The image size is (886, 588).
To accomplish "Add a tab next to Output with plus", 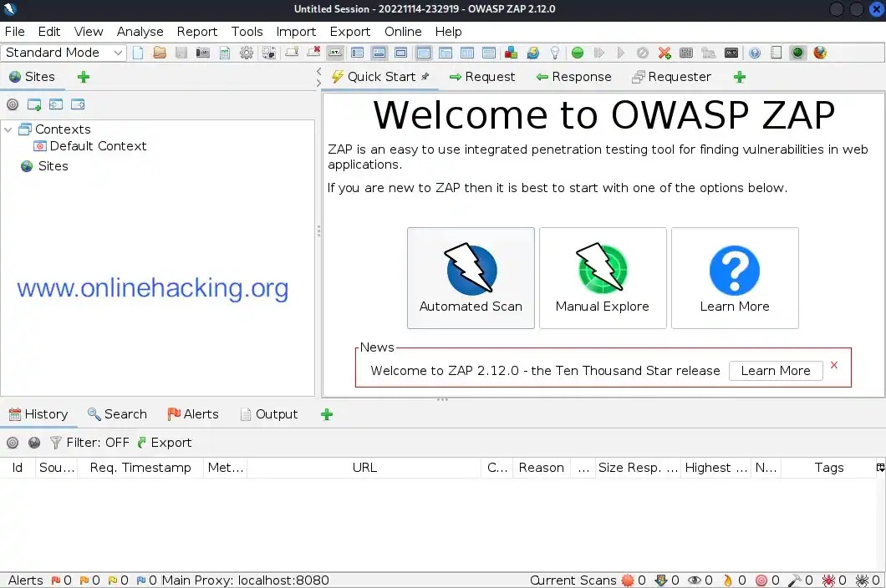I will pos(327,414).
